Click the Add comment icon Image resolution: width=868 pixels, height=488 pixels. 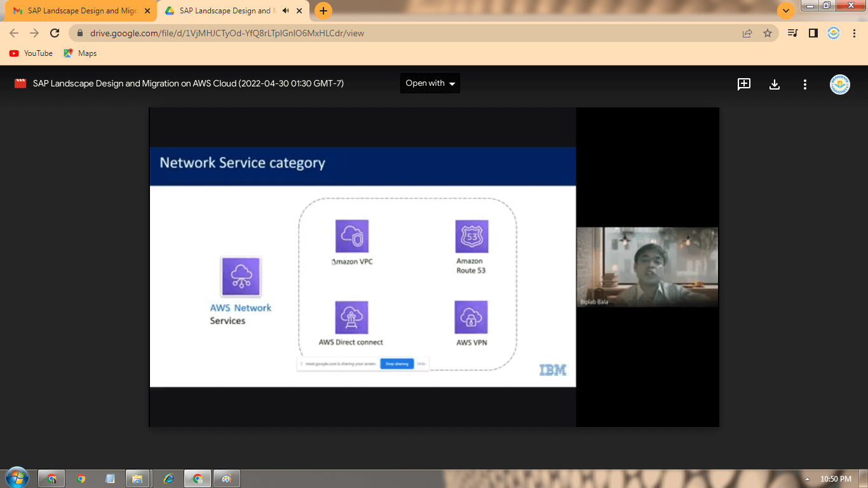743,84
